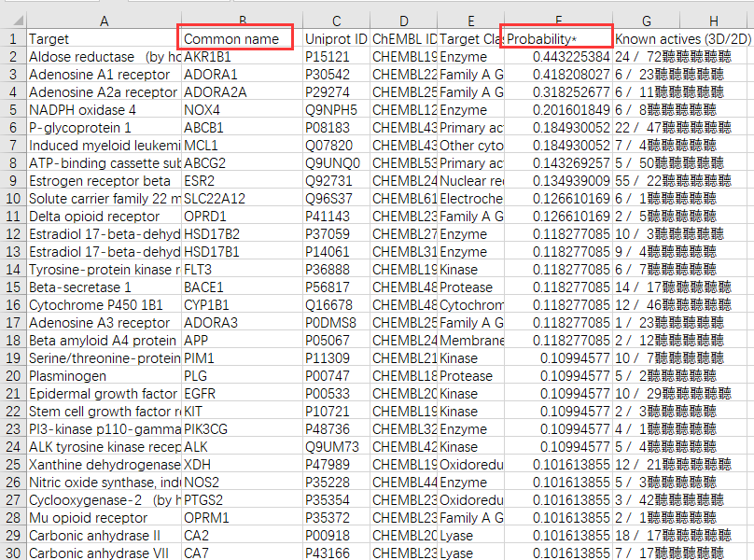This screenshot has height=560, width=754.
Task: Select cell with P15121
Action: tap(336, 57)
